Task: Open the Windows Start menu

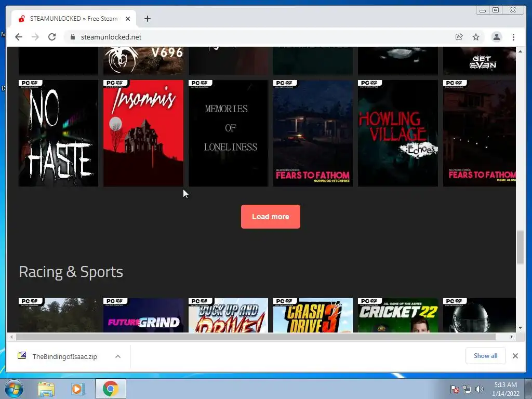Action: tap(14, 389)
